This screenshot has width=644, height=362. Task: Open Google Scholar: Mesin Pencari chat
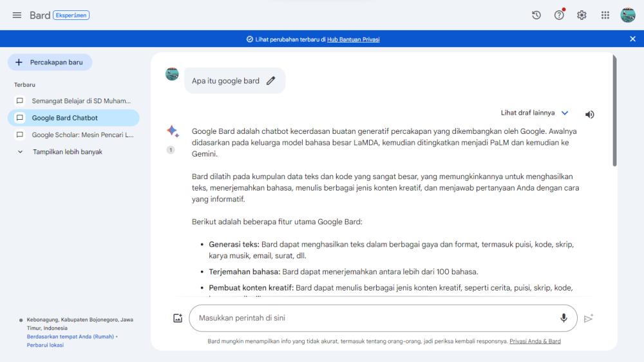[73, 135]
